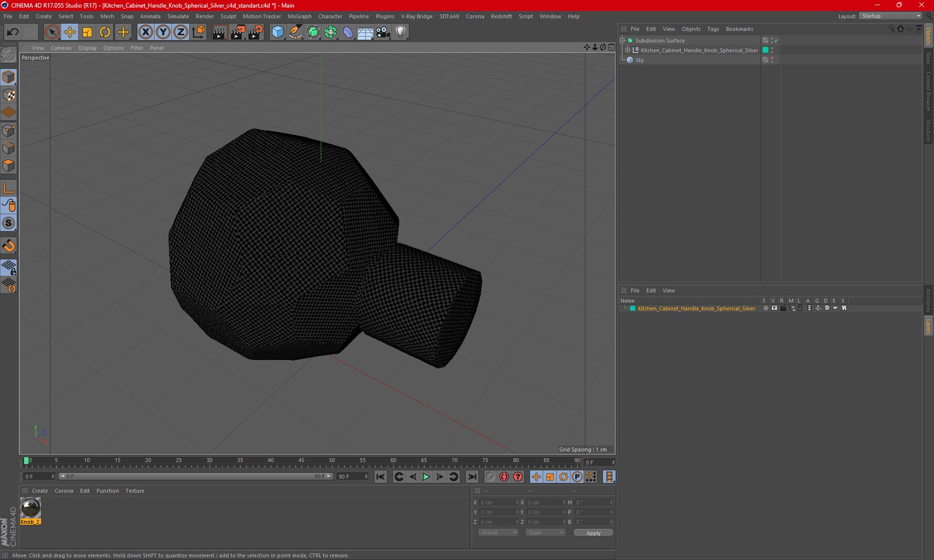Open the Layout Startup dropdown
Screen dimensions: 934x560
[x=890, y=16]
